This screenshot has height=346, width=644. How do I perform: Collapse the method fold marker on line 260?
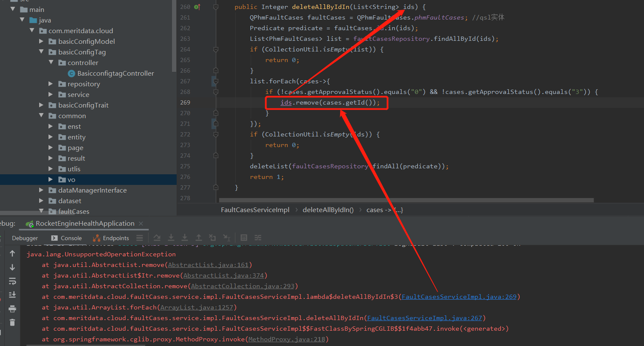click(216, 7)
